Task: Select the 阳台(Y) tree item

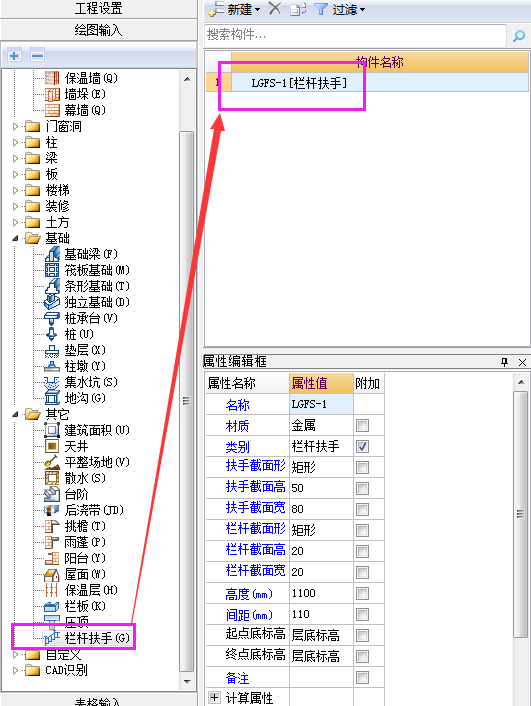Action: (x=75, y=558)
